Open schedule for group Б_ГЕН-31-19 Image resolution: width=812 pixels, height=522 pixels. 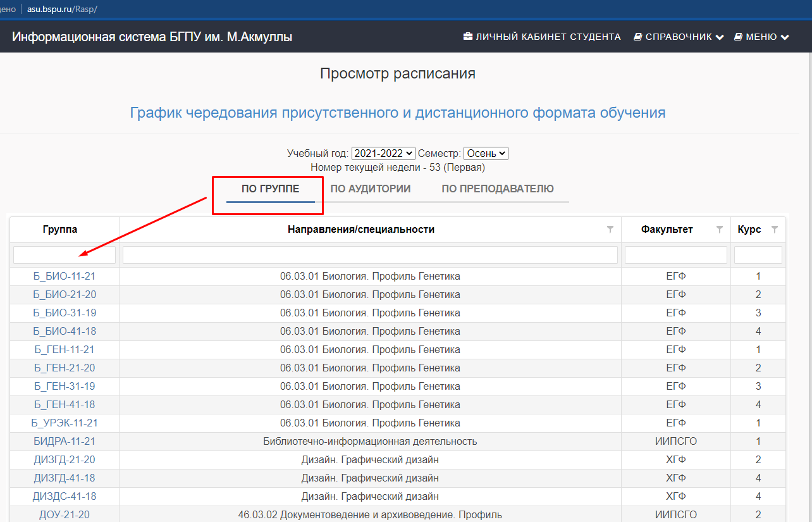65,386
